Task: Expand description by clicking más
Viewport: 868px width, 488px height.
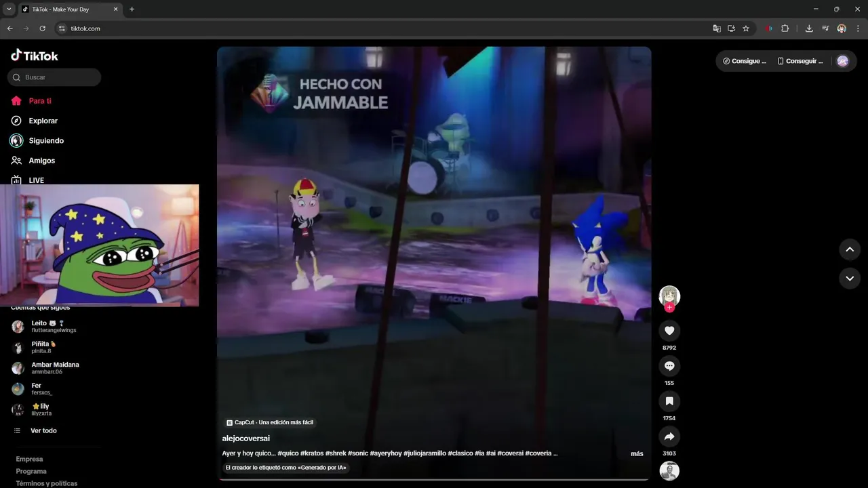Action: click(x=637, y=453)
